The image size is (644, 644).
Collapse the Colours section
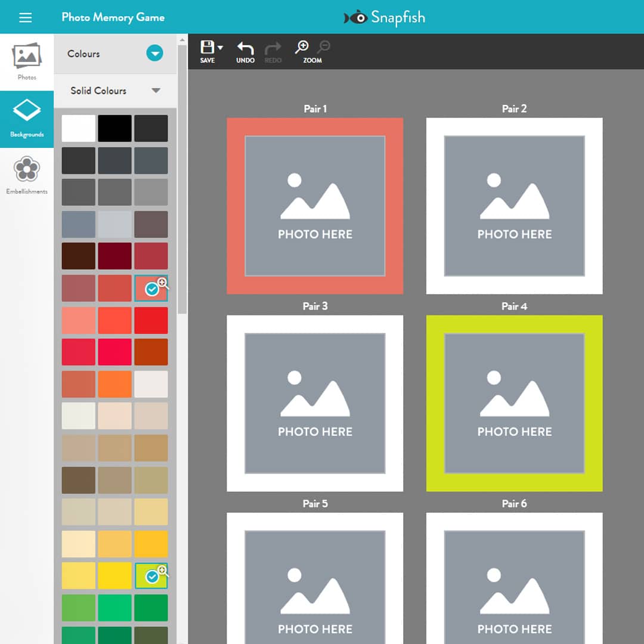(x=154, y=53)
